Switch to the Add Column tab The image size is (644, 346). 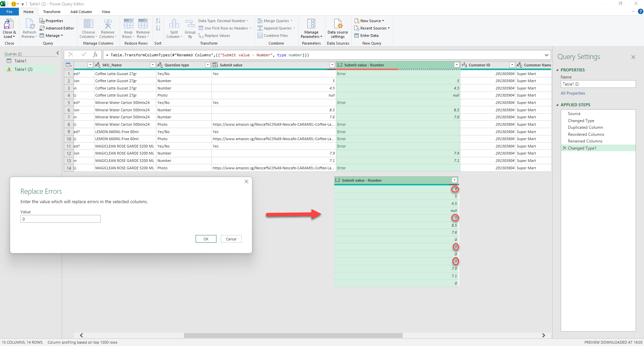(x=81, y=12)
